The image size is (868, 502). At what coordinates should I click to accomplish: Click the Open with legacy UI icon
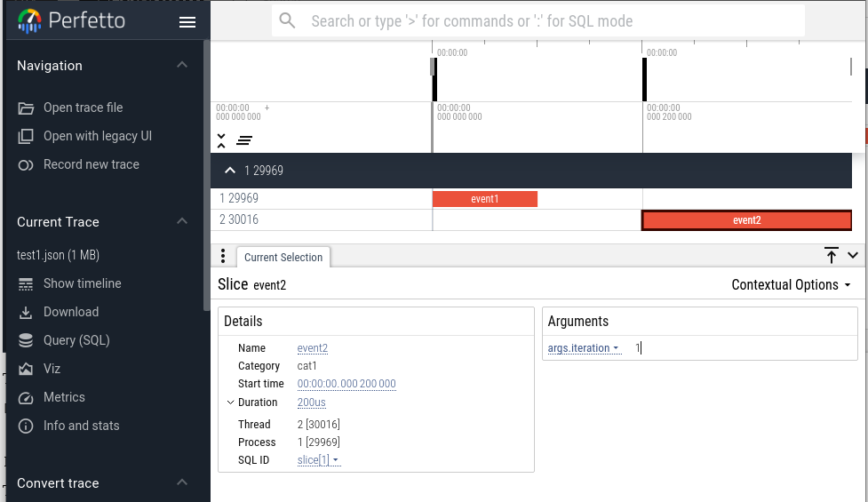tap(26, 136)
